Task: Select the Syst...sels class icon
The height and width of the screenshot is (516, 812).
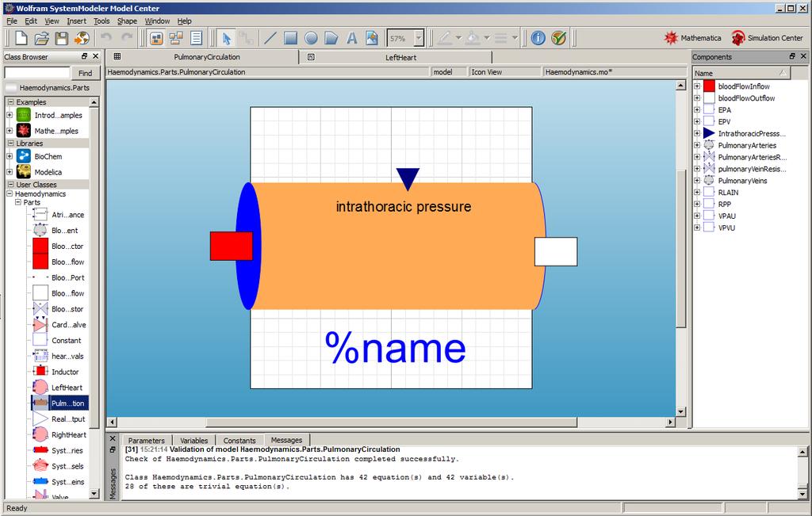Action: point(40,465)
